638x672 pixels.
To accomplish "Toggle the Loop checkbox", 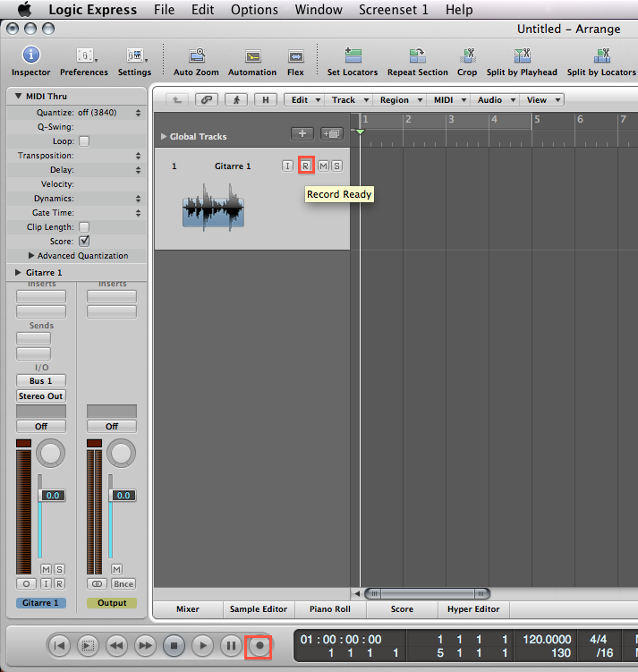I will (x=84, y=141).
